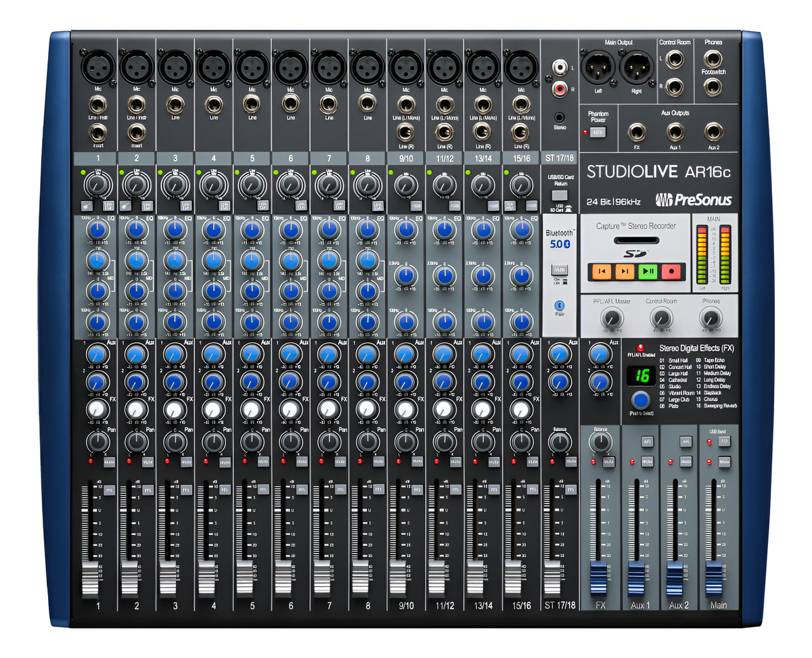This screenshot has width=812, height=658.
Task: Click the orange skip-to-previous track button
Action: coord(601,271)
